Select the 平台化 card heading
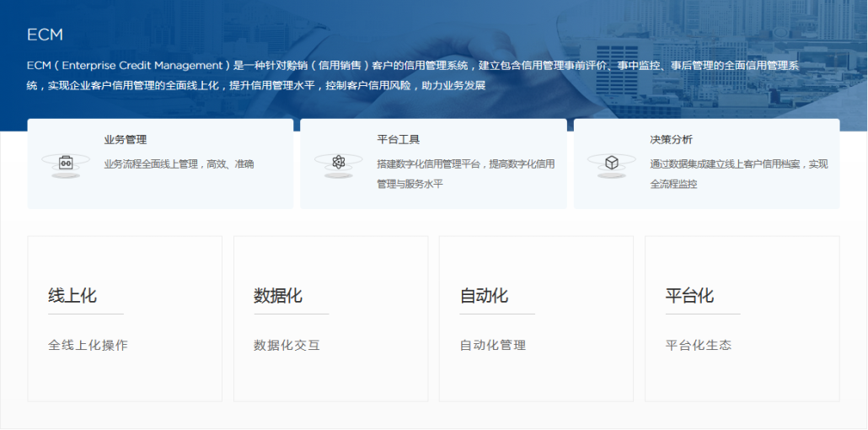Image resolution: width=868 pixels, height=430 pixels. [x=689, y=296]
